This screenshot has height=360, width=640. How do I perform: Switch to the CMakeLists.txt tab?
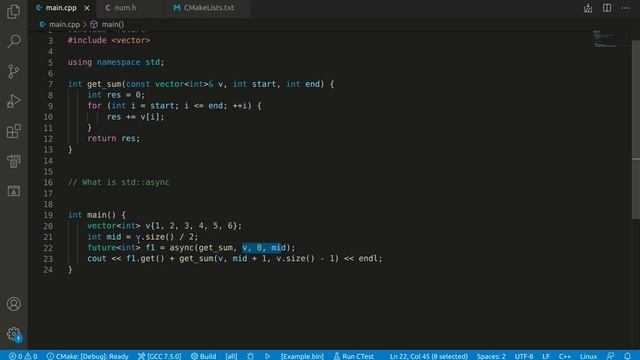208,8
